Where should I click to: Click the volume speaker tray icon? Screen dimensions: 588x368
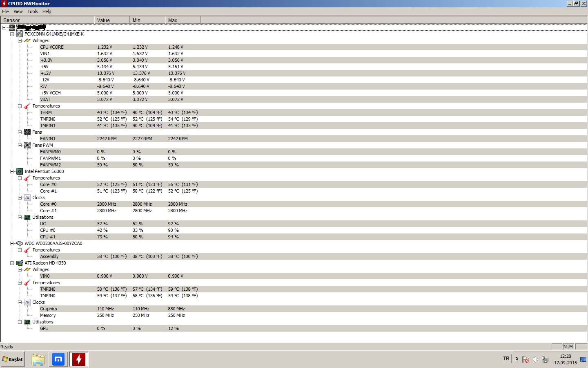pos(535,359)
